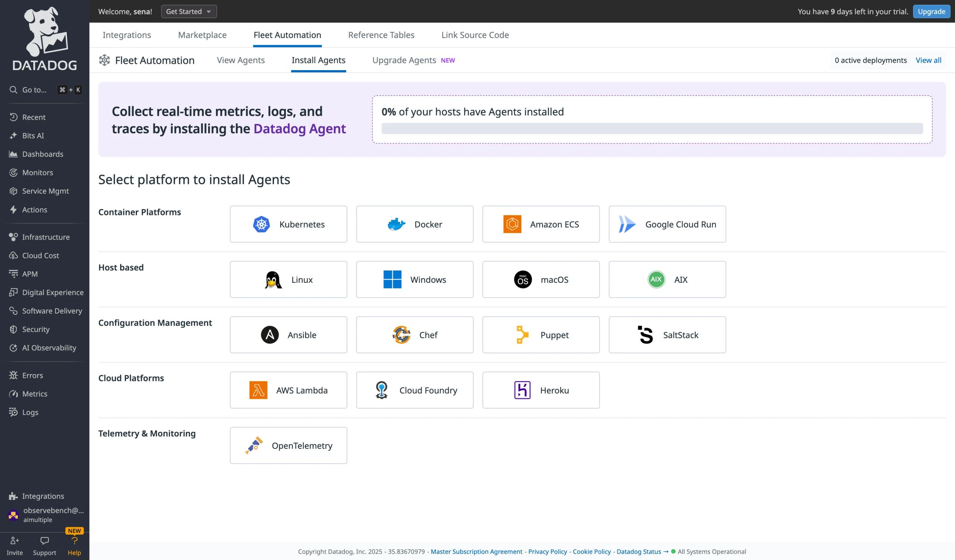Open Privacy Policy link

pyautogui.click(x=547, y=551)
